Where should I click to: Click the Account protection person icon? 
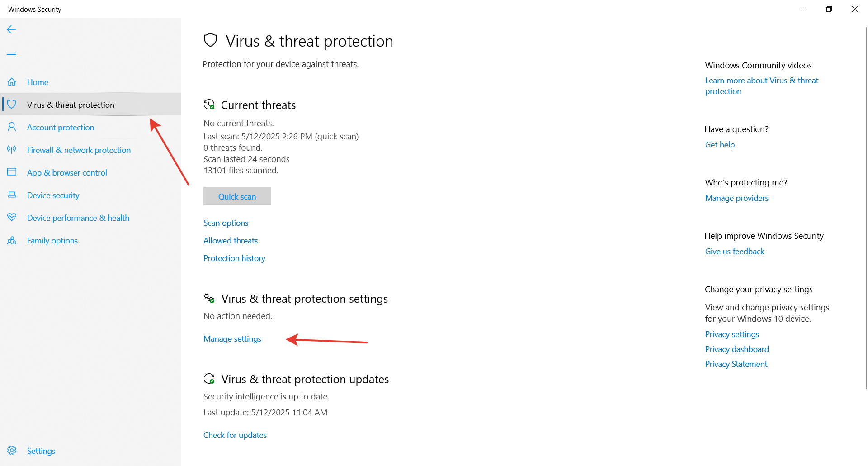tap(12, 127)
